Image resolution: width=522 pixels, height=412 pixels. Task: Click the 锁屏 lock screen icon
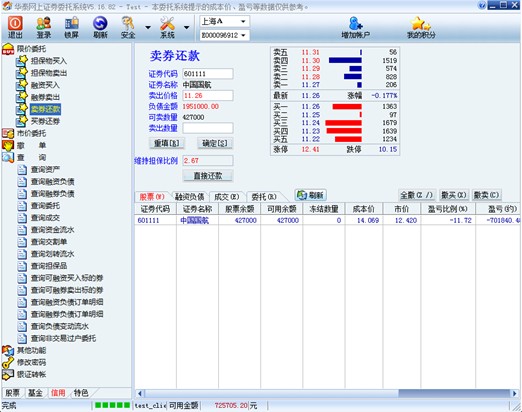72,23
